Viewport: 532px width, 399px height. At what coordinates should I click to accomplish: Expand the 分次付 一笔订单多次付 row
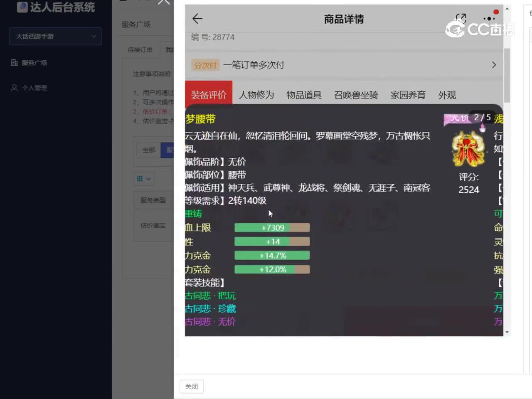[x=344, y=65]
